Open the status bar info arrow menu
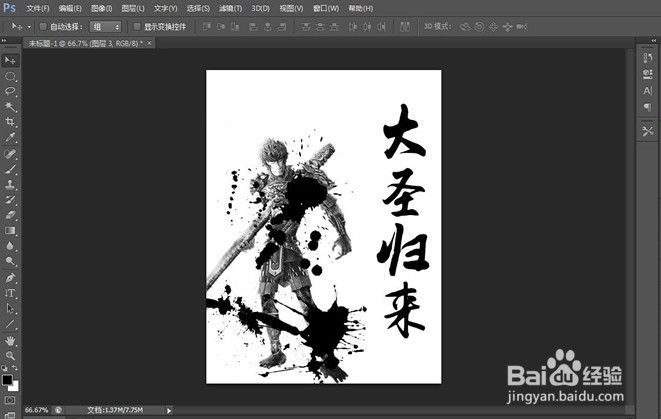This screenshot has height=419, width=661. 169,410
